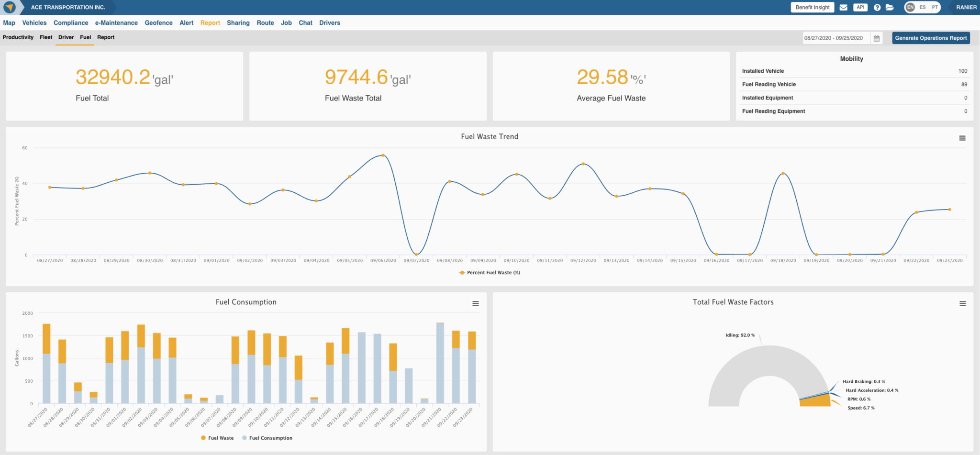
Task: Open the Report navigation menu
Action: pos(210,22)
